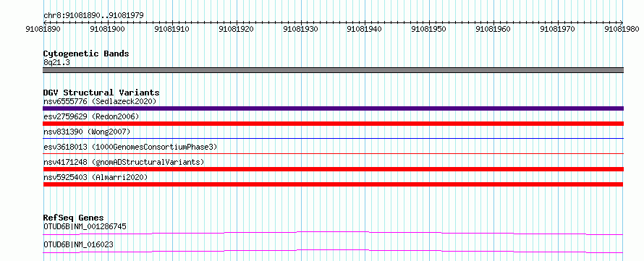Open variant label esv3618013 (1000GenomesConsortiumPhase3)
644x261 pixels.
(130, 147)
